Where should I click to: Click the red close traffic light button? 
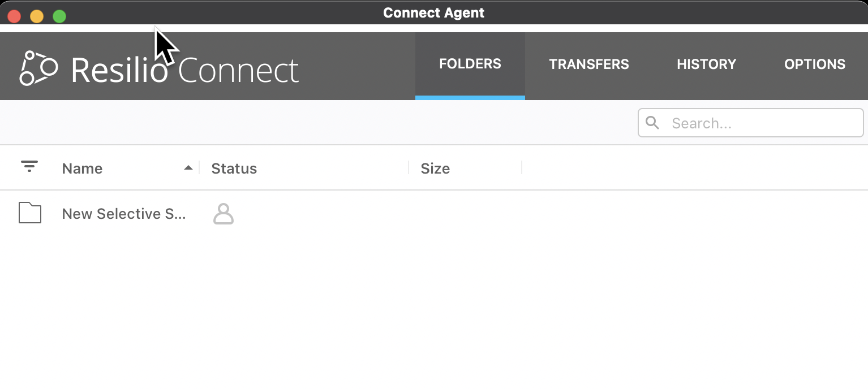click(x=14, y=16)
